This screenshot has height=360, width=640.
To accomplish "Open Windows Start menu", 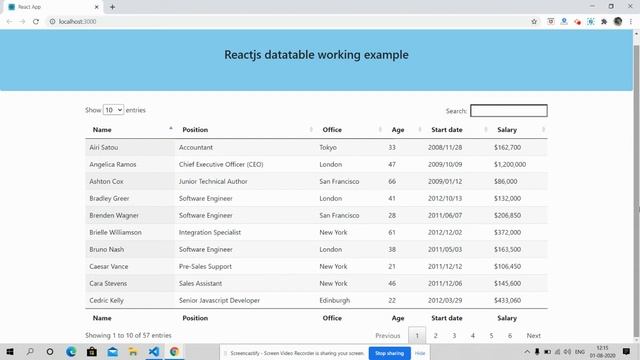I will (x=10, y=351).
